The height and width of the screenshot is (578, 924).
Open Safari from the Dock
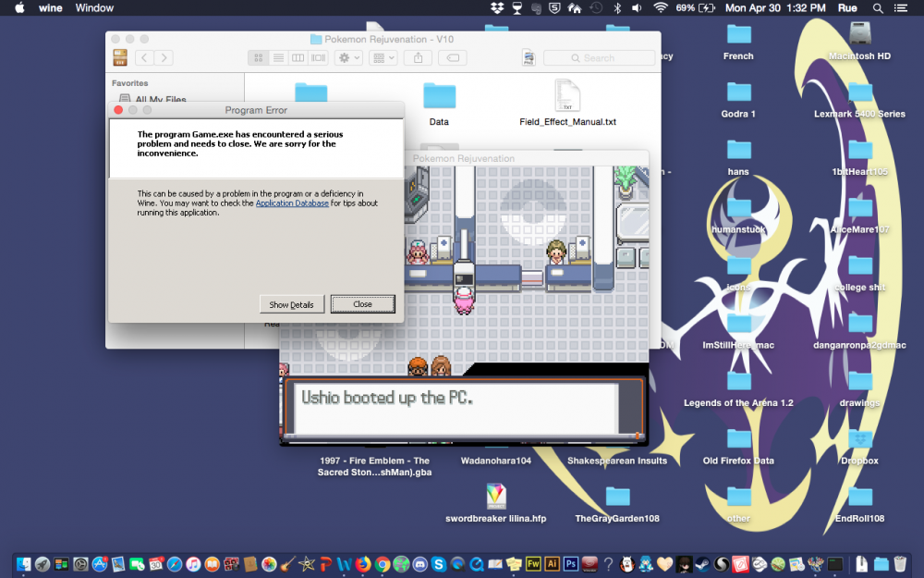coord(175,564)
